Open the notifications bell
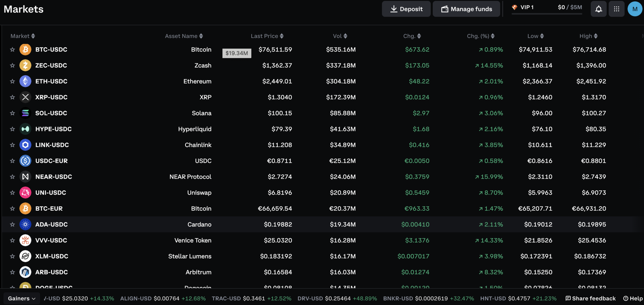Image resolution: width=644 pixels, height=305 pixels. click(x=599, y=9)
